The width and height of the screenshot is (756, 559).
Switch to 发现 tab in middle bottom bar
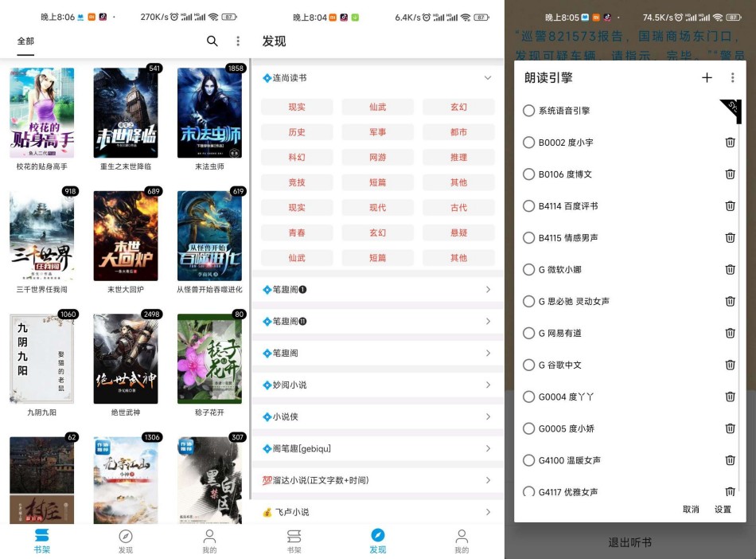pyautogui.click(x=377, y=540)
